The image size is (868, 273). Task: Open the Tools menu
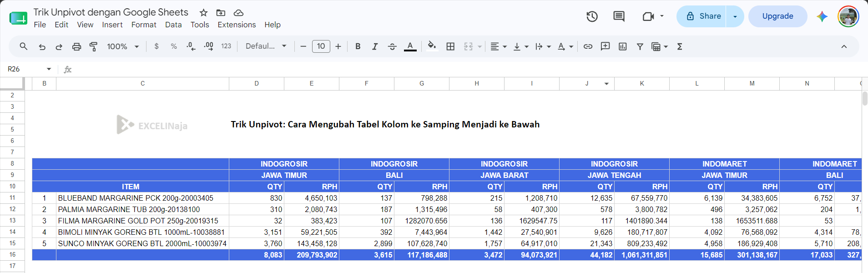point(200,25)
